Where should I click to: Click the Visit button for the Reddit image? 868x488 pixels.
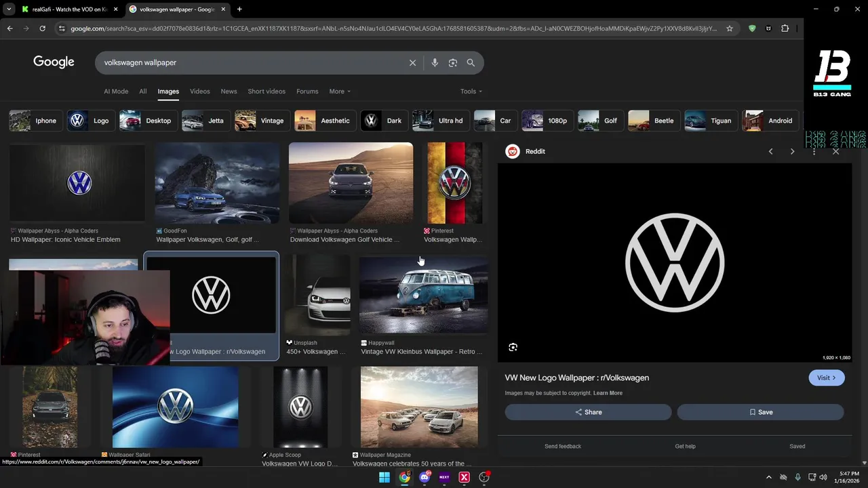tap(827, 378)
